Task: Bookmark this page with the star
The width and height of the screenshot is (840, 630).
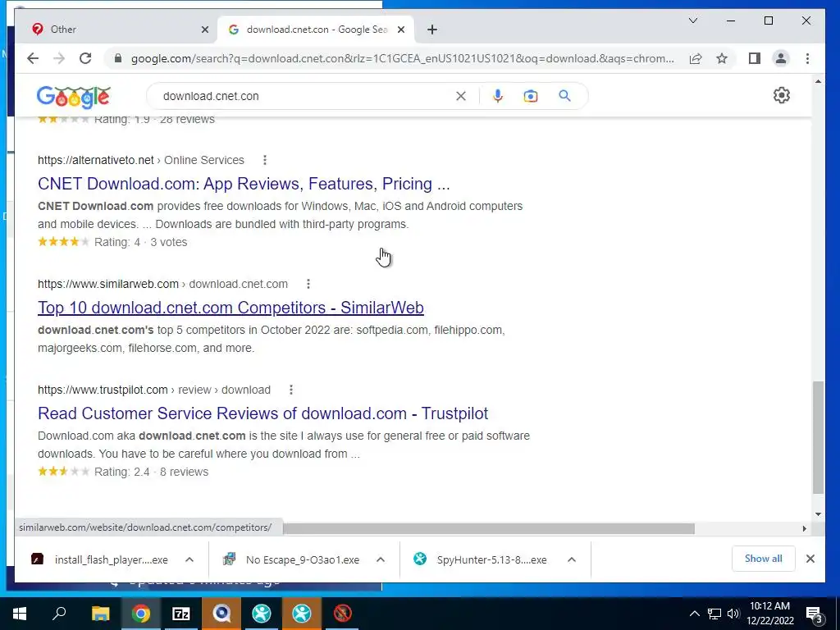Action: pyautogui.click(x=722, y=58)
